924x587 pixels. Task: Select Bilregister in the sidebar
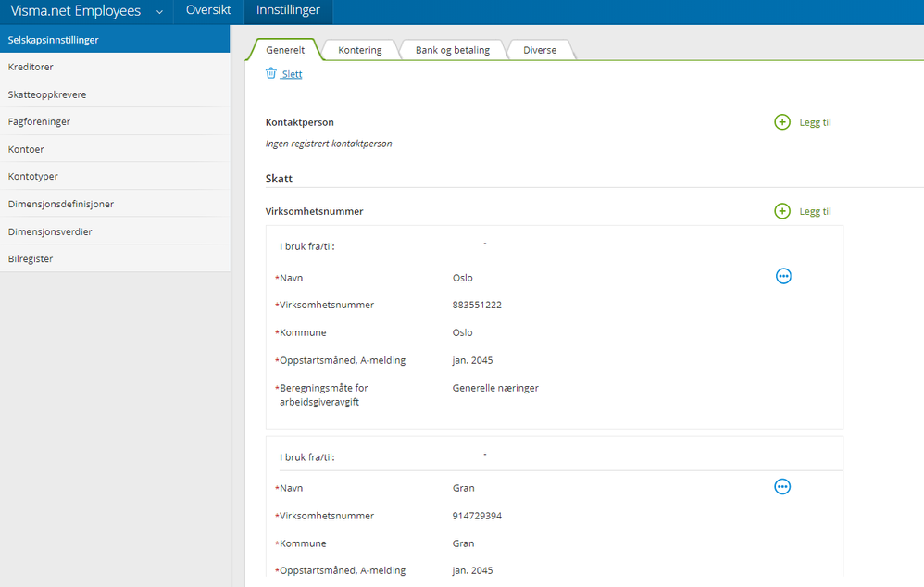[x=31, y=258]
